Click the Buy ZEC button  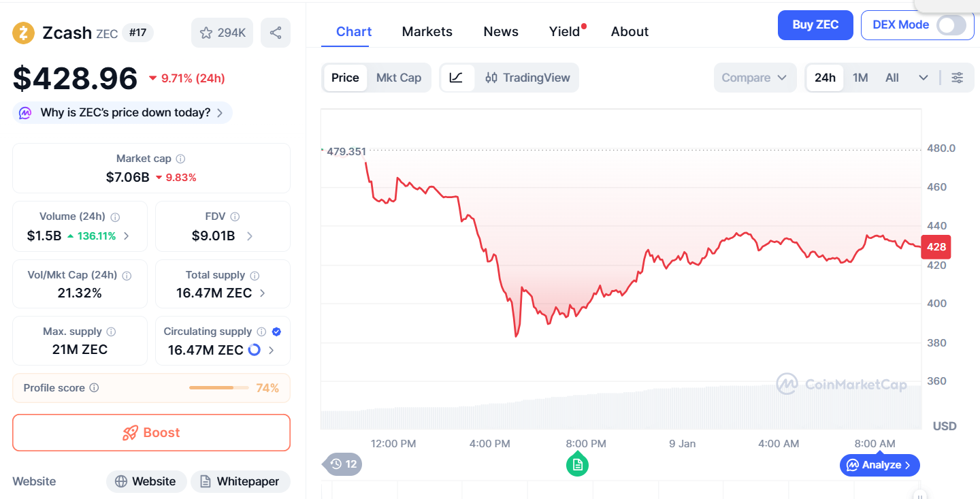815,25
